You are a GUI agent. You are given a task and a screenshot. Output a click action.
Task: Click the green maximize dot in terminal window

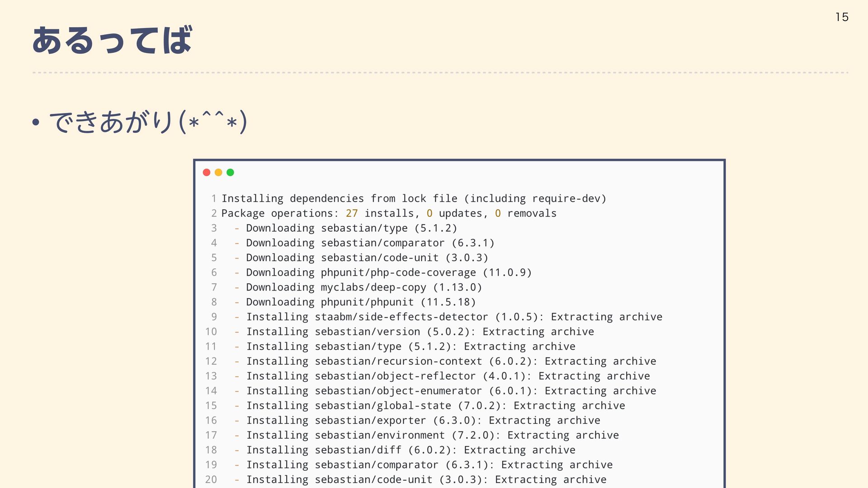pyautogui.click(x=230, y=173)
